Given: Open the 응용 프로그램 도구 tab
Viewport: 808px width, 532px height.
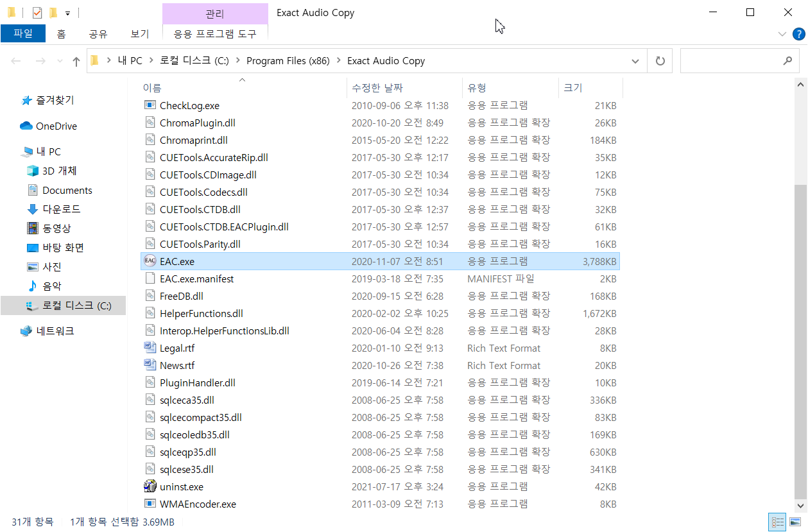Looking at the screenshot, I should [215, 34].
